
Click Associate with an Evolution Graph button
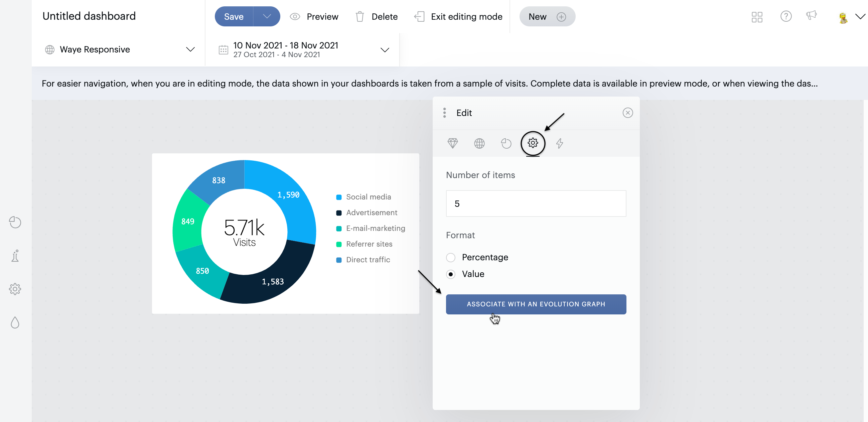click(536, 304)
